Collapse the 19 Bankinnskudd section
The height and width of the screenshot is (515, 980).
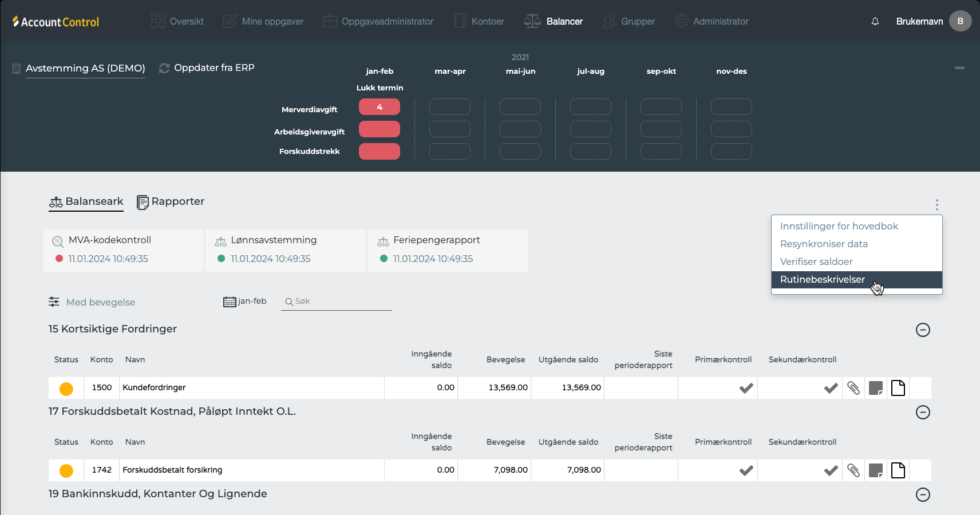(x=923, y=494)
